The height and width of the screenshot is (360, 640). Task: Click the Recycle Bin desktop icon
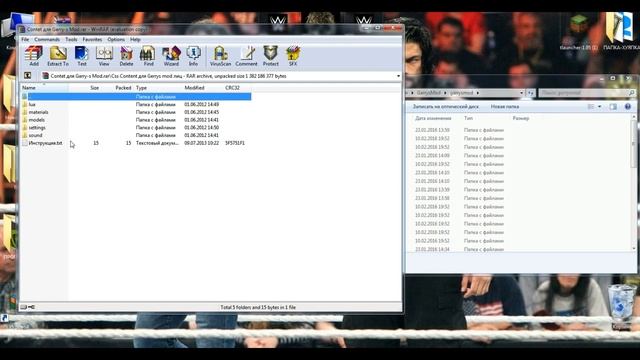point(622,307)
